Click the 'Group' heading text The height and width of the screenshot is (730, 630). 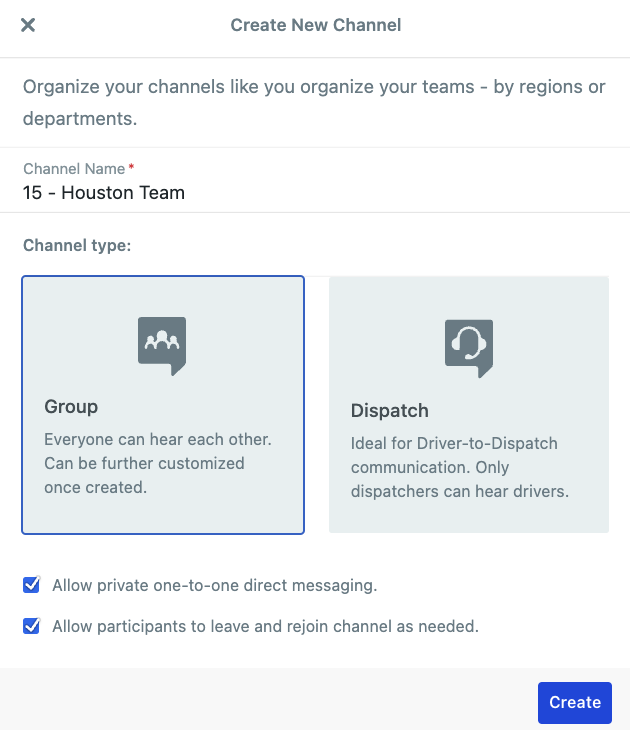(71, 406)
